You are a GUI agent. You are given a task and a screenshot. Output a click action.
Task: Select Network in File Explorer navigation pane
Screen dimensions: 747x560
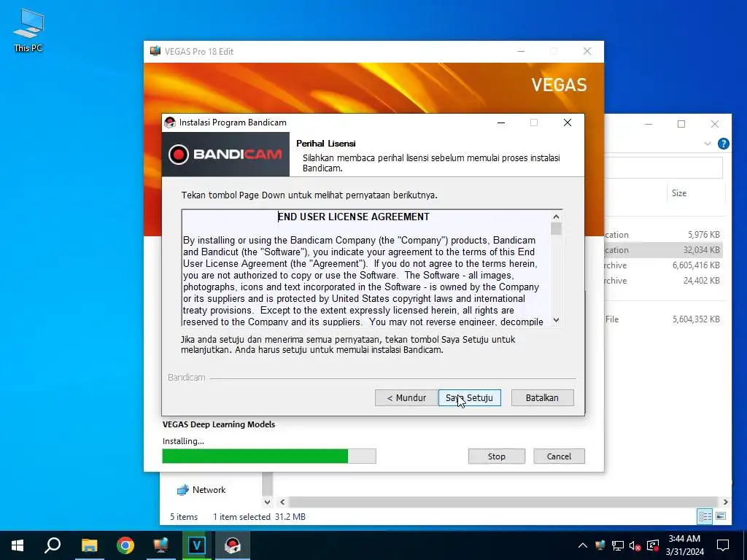[x=209, y=489]
